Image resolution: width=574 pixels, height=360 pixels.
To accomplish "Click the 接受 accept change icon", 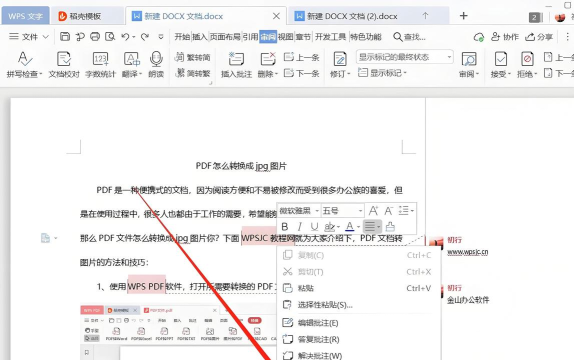I will click(500, 65).
